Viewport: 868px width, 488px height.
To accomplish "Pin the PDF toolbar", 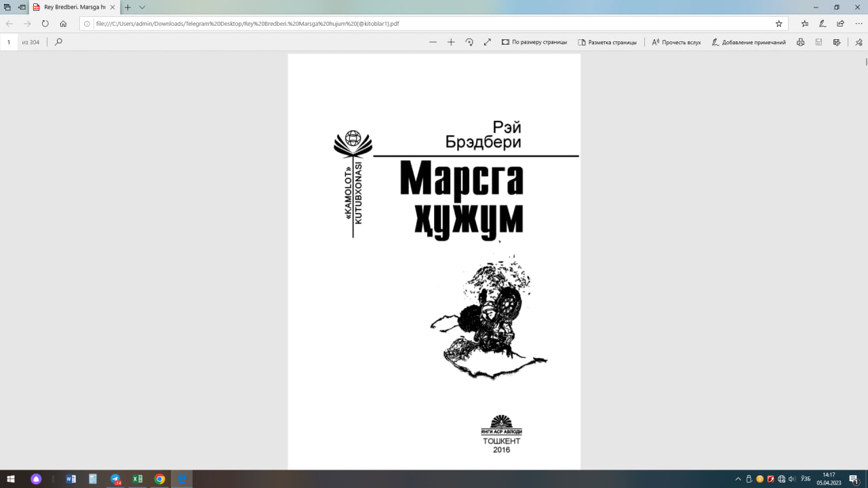I will click(858, 42).
